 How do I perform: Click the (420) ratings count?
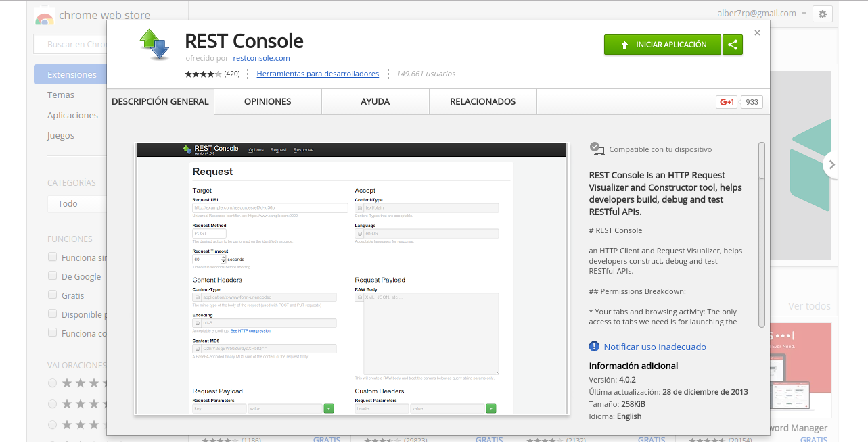tap(232, 74)
